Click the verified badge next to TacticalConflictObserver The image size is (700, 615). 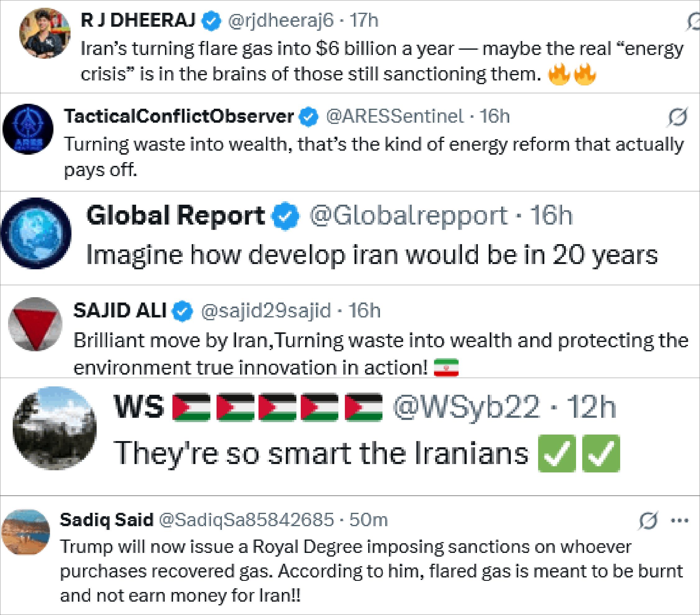309,117
